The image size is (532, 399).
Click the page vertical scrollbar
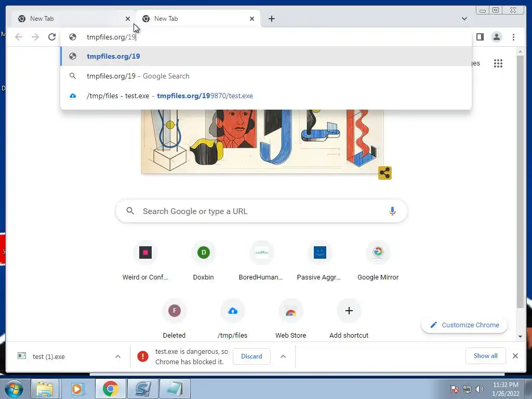point(520,181)
